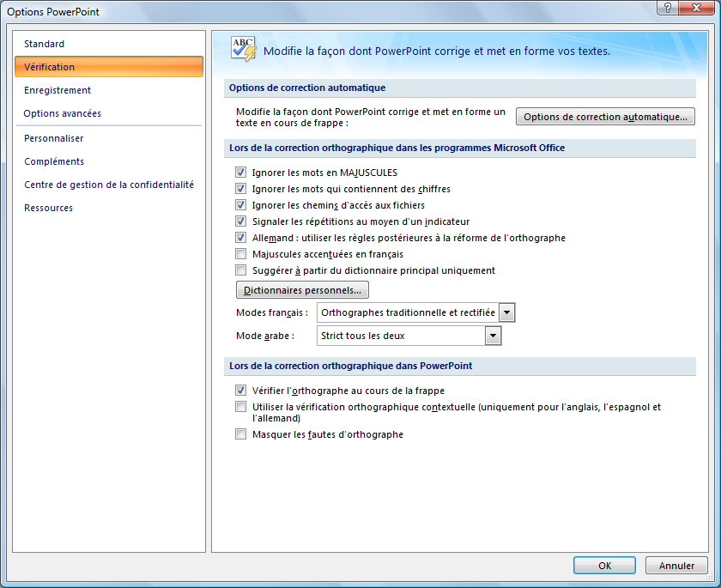This screenshot has width=721, height=588.
Task: Click Dictionnaires personnels button
Action: [302, 290]
